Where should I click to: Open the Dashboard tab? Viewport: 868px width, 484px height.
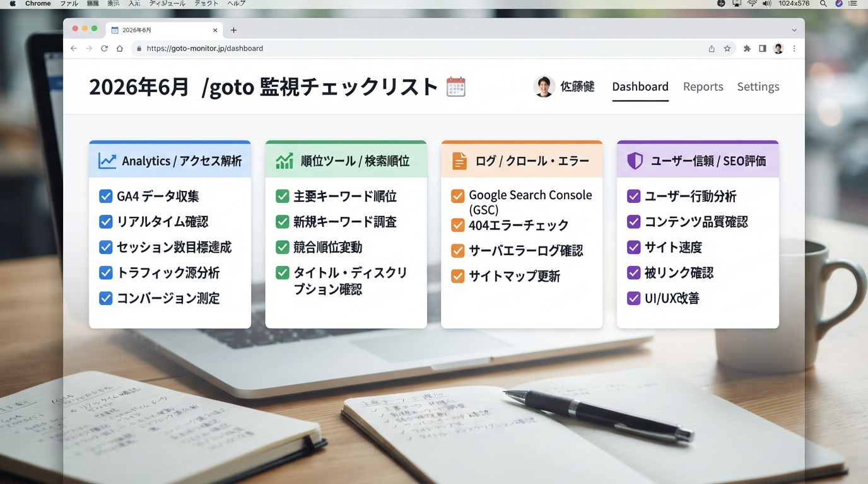pos(640,87)
